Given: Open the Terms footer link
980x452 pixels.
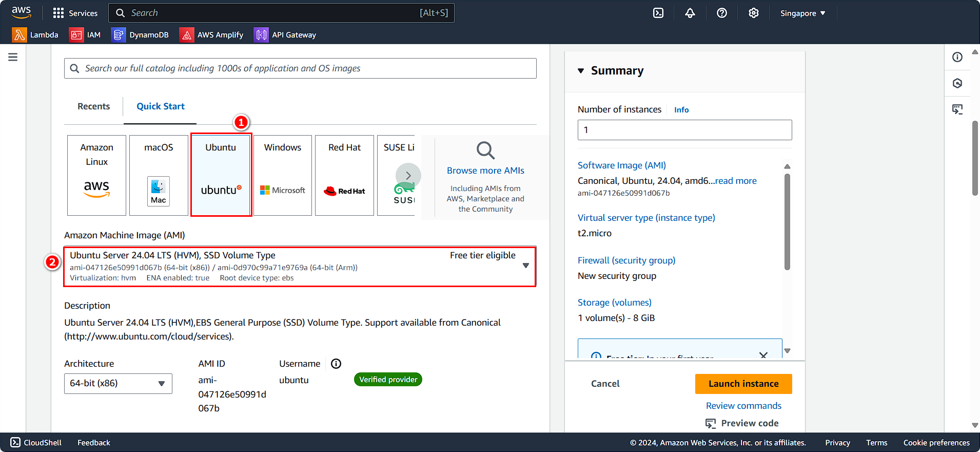Looking at the screenshot, I should pyautogui.click(x=876, y=443).
